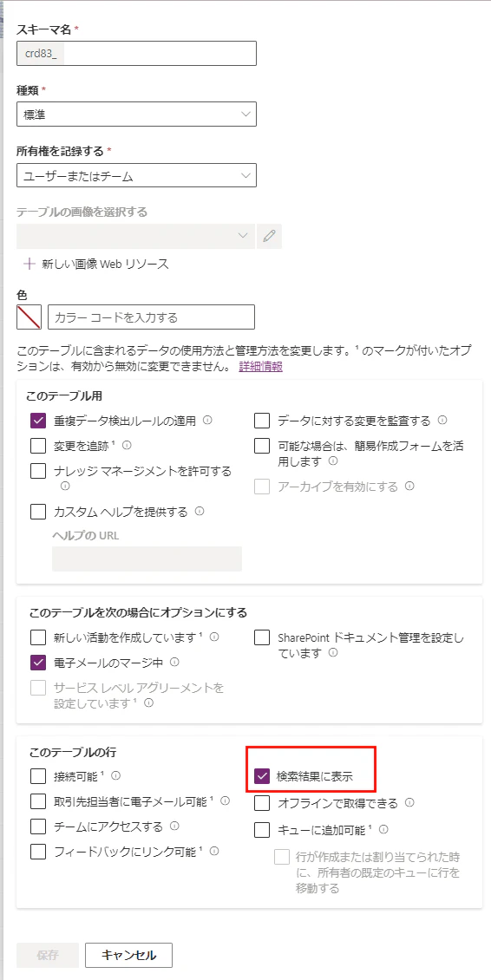491x980 pixels.
Task: Click the color swatch with red slash
Action: (29, 317)
